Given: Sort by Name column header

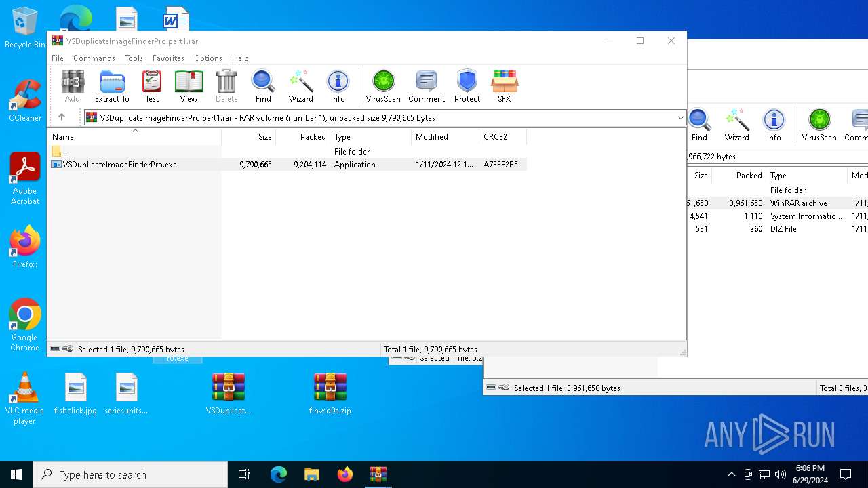Looking at the screenshot, I should (134, 136).
